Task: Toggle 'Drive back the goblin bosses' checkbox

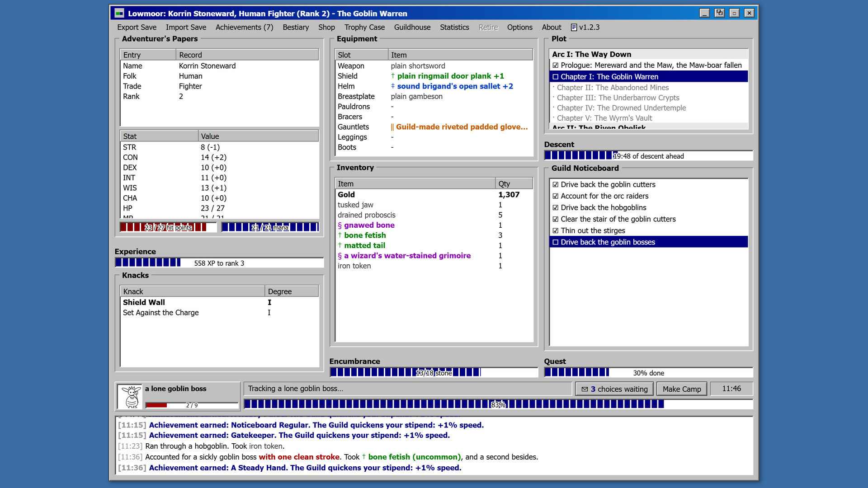Action: coord(555,242)
